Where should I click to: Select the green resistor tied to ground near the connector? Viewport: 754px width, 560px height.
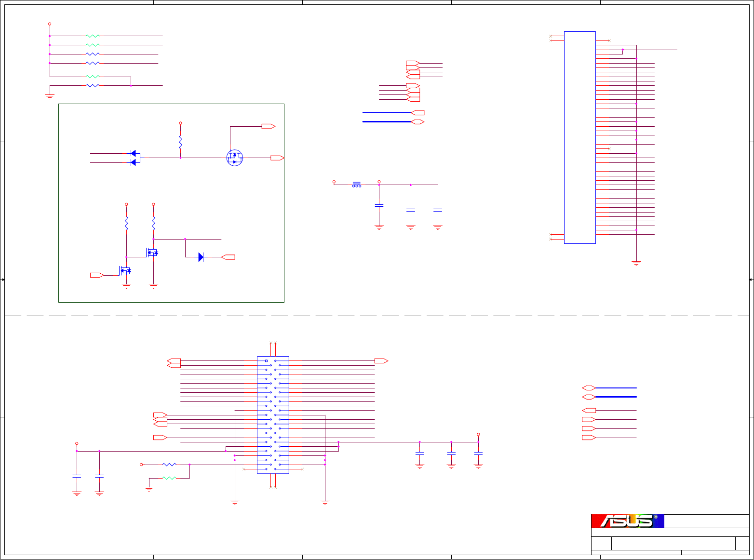coord(169,478)
